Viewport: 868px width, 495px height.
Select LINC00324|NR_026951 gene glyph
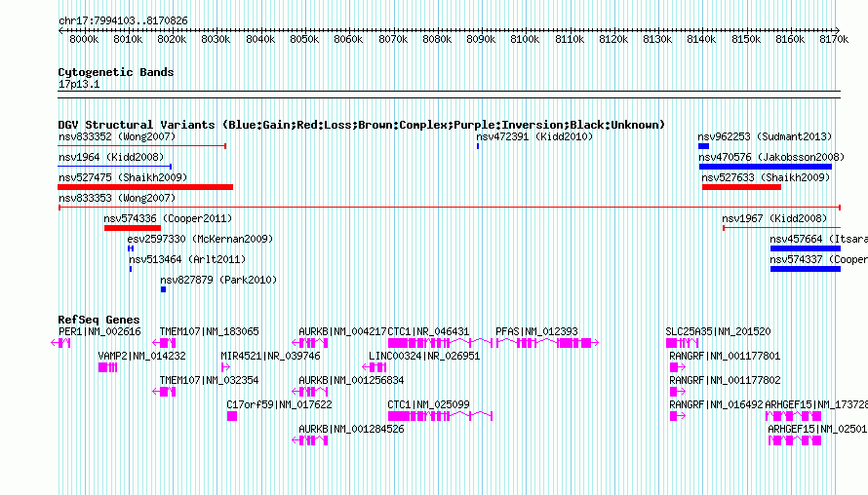coord(375,367)
